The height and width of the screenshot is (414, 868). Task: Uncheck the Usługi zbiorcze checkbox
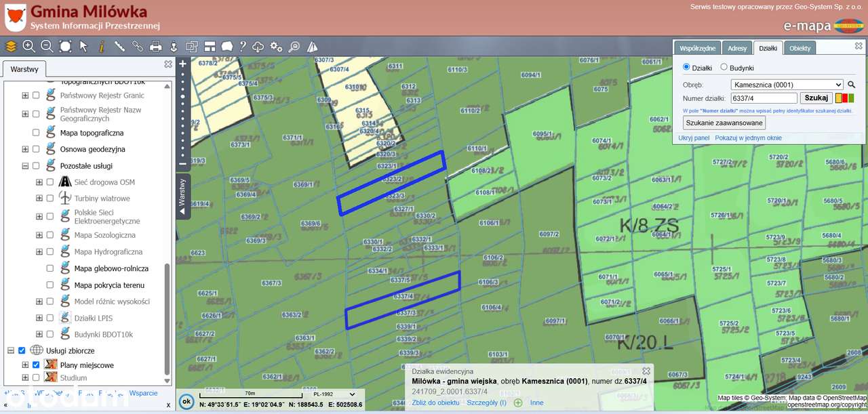22,350
